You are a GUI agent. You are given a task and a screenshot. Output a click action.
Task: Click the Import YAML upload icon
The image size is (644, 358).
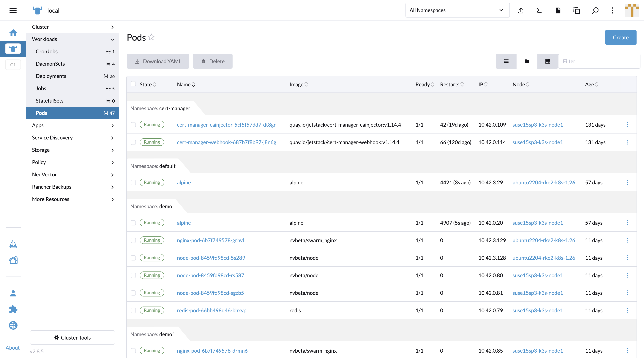521,10
